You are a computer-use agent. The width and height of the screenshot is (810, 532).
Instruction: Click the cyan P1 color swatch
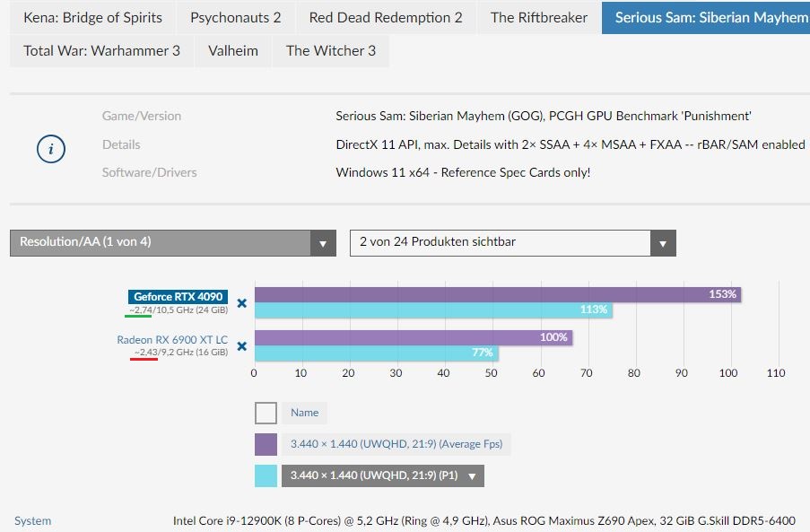tap(266, 475)
